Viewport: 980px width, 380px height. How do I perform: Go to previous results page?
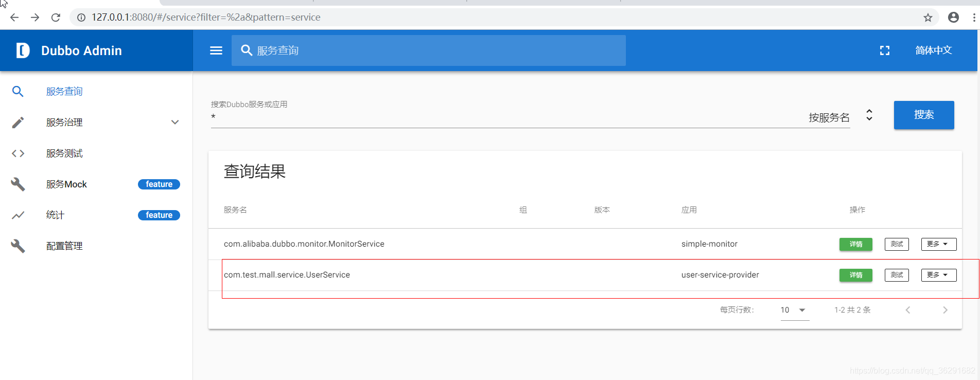click(x=908, y=310)
